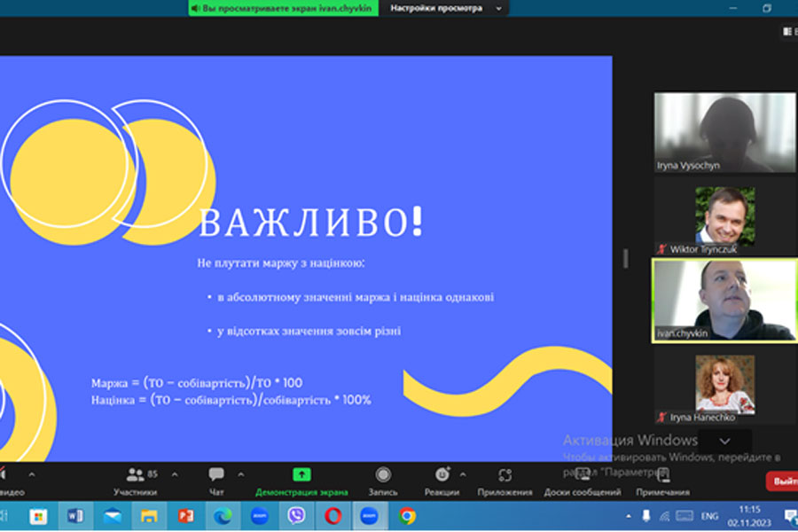Select ivan.chyvkin active speaker video

tap(724, 301)
